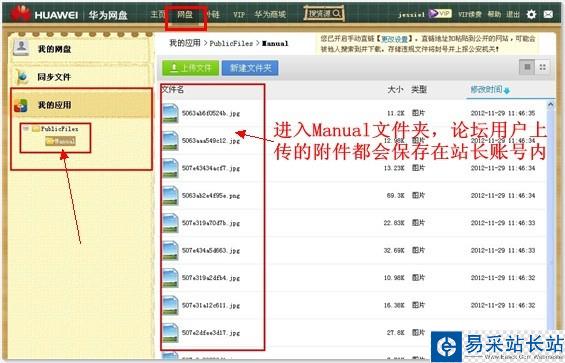Select the Manual subfolder in the tree
This screenshot has width=565, height=363.
point(61,141)
